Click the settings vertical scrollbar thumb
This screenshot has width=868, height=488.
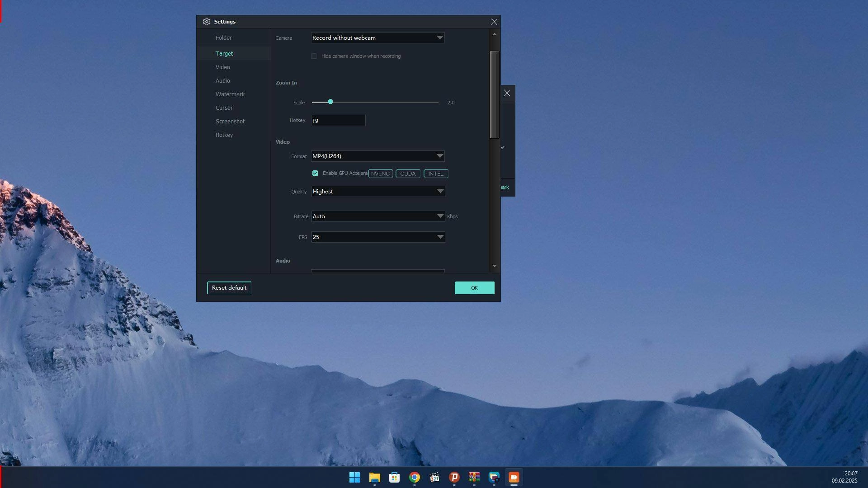(495, 94)
